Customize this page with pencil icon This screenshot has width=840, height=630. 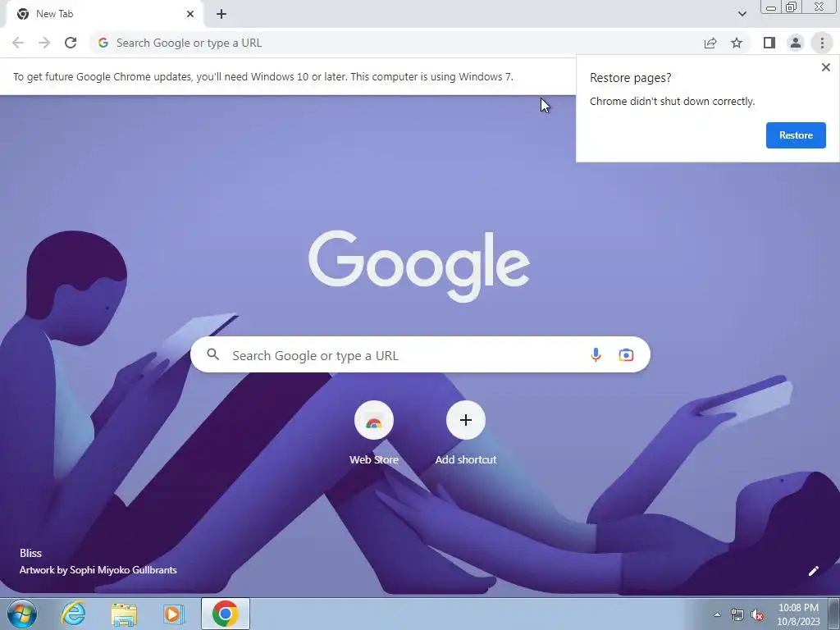[813, 571]
